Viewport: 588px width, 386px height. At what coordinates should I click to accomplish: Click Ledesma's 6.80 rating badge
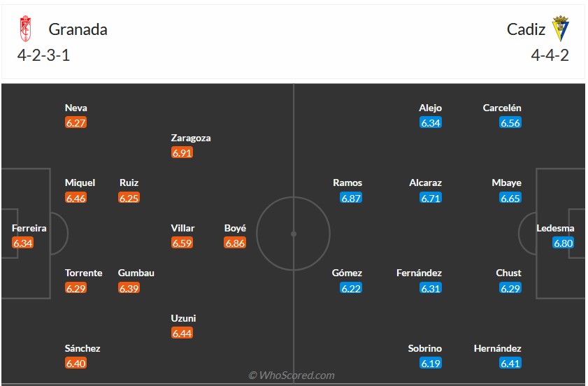click(563, 243)
